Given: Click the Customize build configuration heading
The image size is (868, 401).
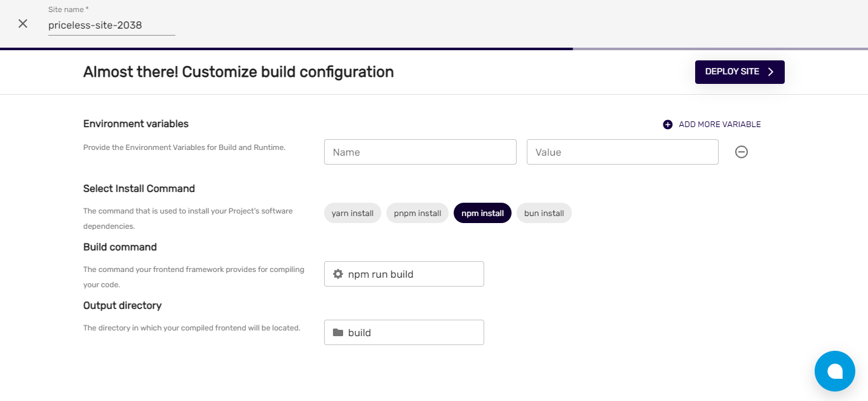Looking at the screenshot, I should pyautogui.click(x=238, y=72).
